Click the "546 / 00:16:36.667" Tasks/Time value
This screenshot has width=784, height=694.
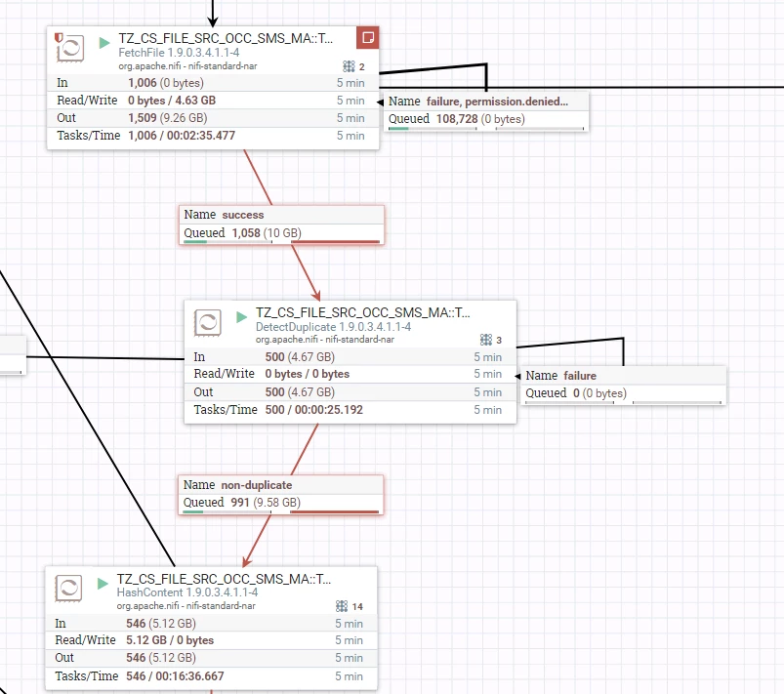(x=175, y=676)
